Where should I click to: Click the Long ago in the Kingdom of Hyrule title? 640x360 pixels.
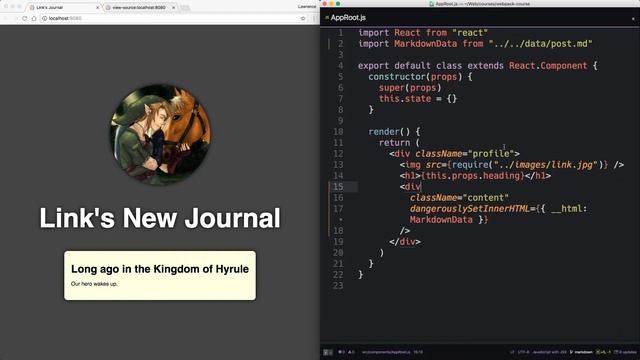(160, 269)
